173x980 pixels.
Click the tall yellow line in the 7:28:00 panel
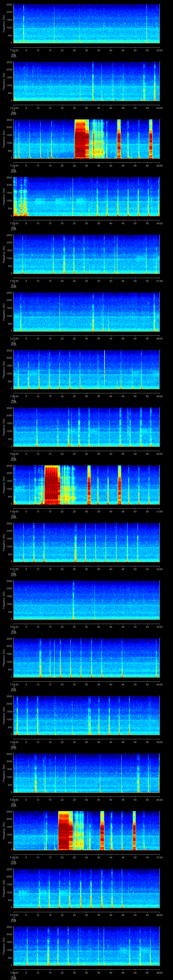[x=104, y=368]
